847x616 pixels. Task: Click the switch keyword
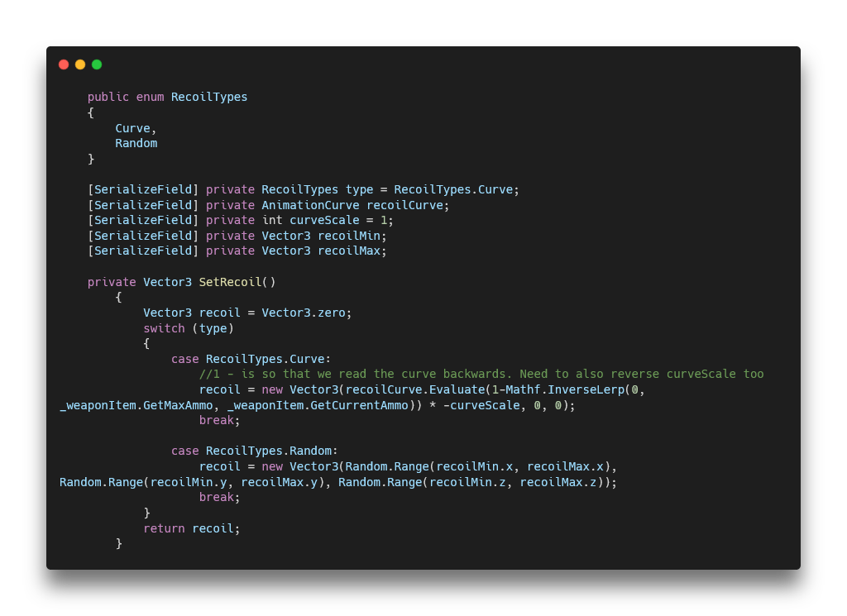[x=164, y=328]
